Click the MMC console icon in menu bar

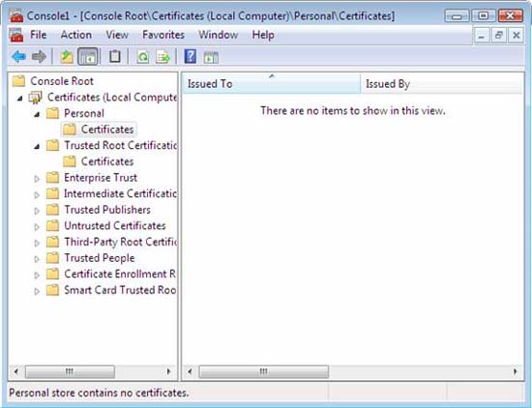16,35
